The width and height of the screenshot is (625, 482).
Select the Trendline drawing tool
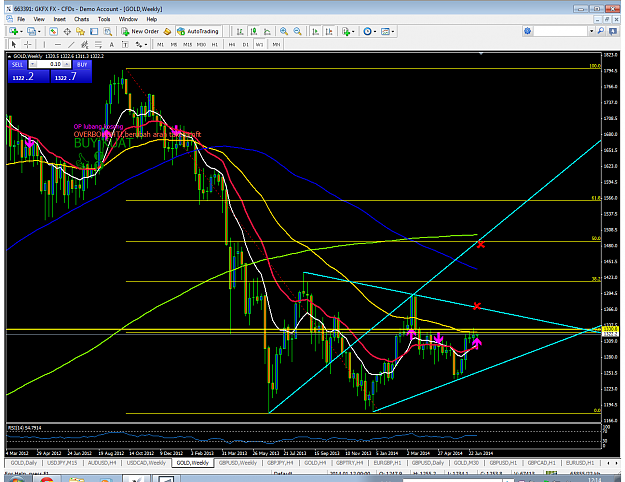click(71, 44)
